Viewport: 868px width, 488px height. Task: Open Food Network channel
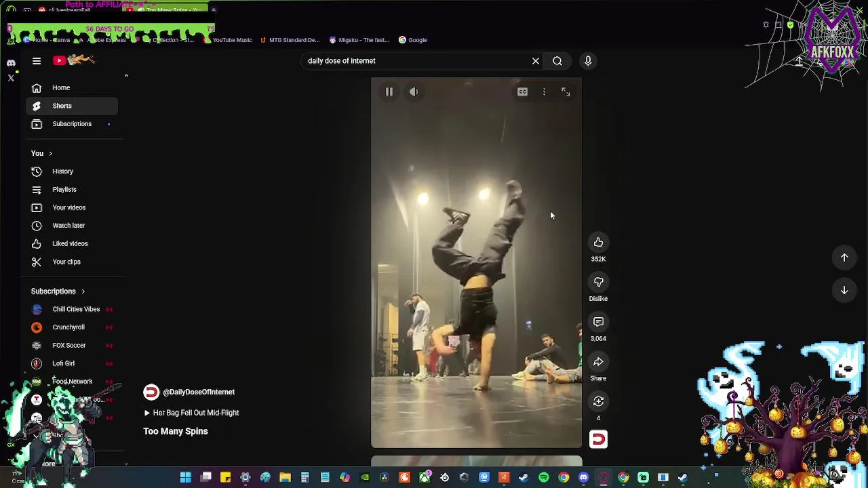point(72,382)
